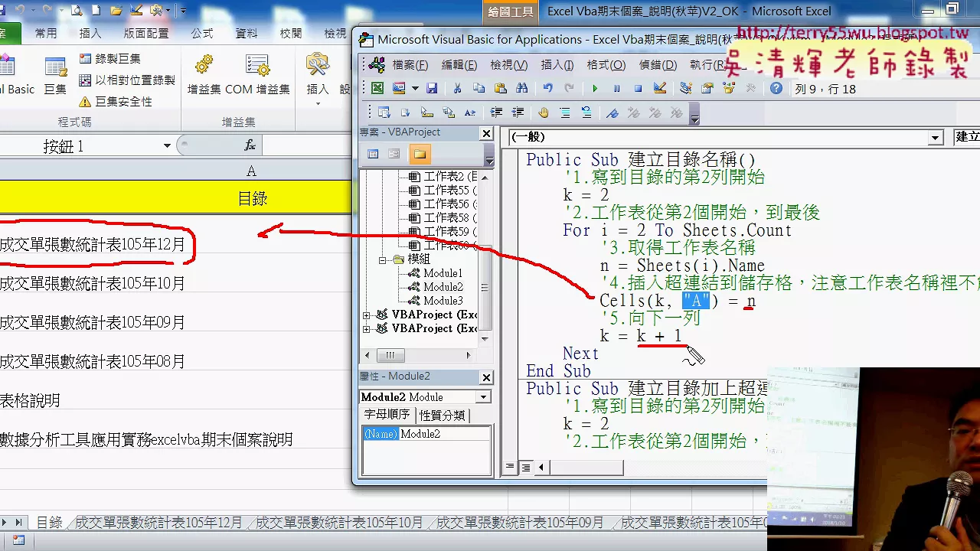This screenshot has height=551, width=980.
Task: Close the 屬性 - Module2 properties panel
Action: point(486,377)
